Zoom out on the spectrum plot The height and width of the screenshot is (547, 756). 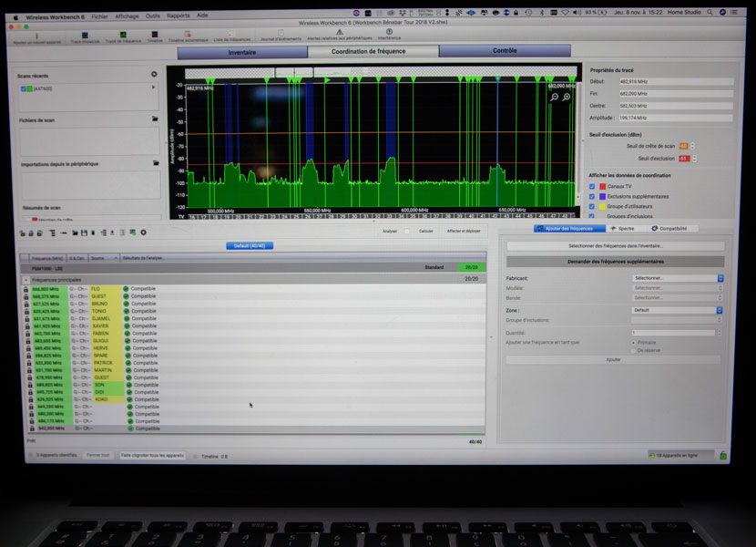(x=555, y=98)
